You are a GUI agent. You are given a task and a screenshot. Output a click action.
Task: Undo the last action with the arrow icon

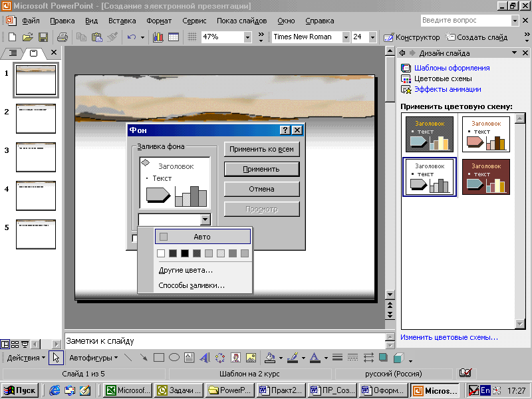132,37
